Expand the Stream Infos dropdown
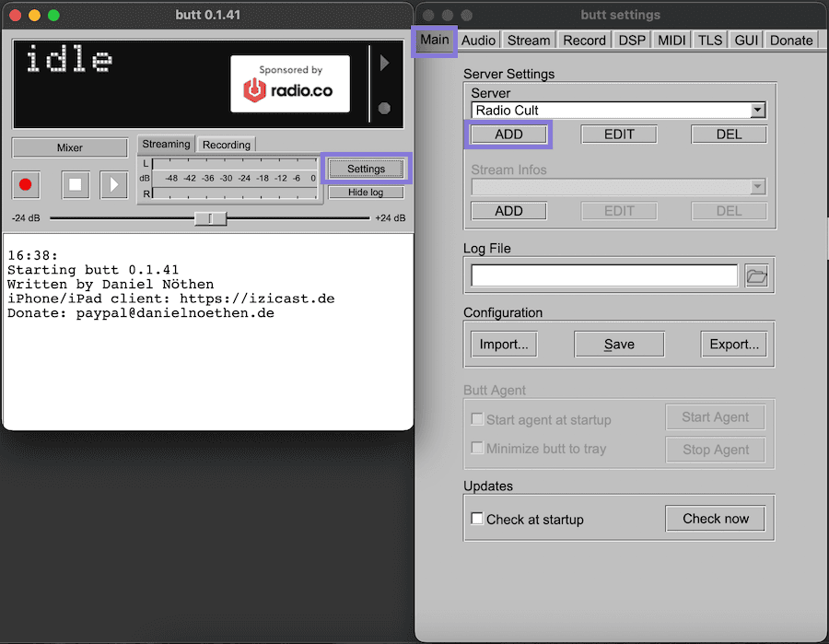The image size is (829, 644). click(757, 187)
